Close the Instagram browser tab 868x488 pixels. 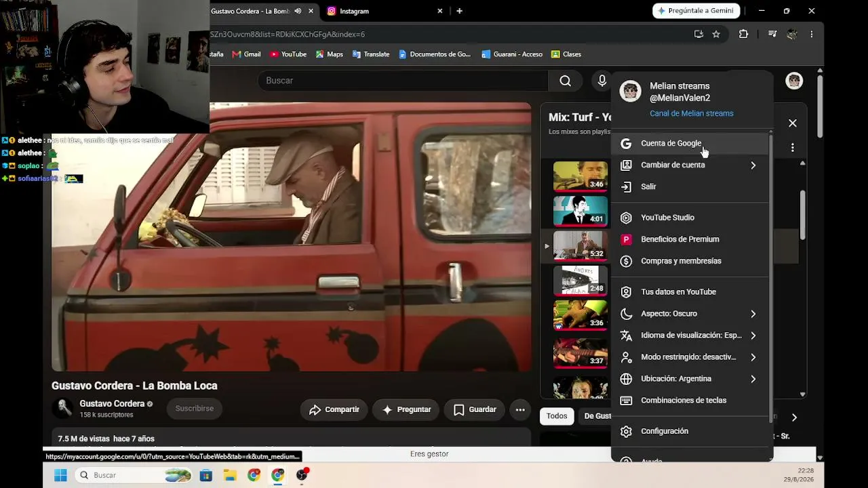(440, 11)
